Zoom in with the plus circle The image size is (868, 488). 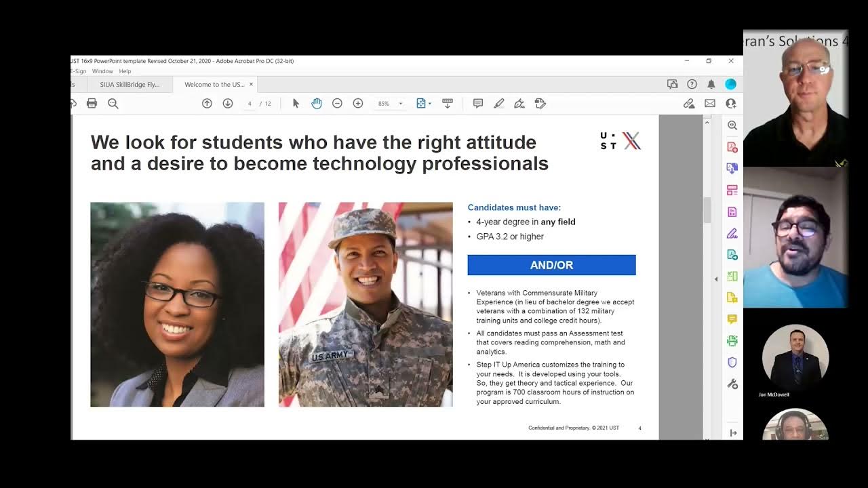358,104
